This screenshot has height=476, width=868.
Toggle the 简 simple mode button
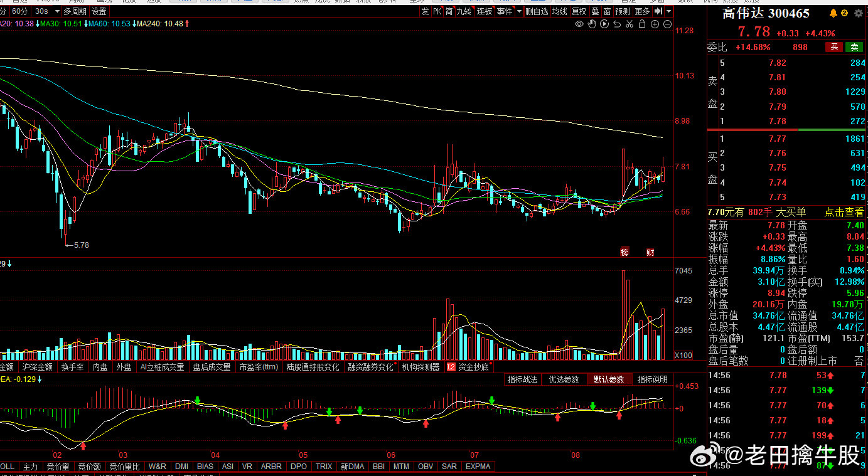[x=449, y=11]
